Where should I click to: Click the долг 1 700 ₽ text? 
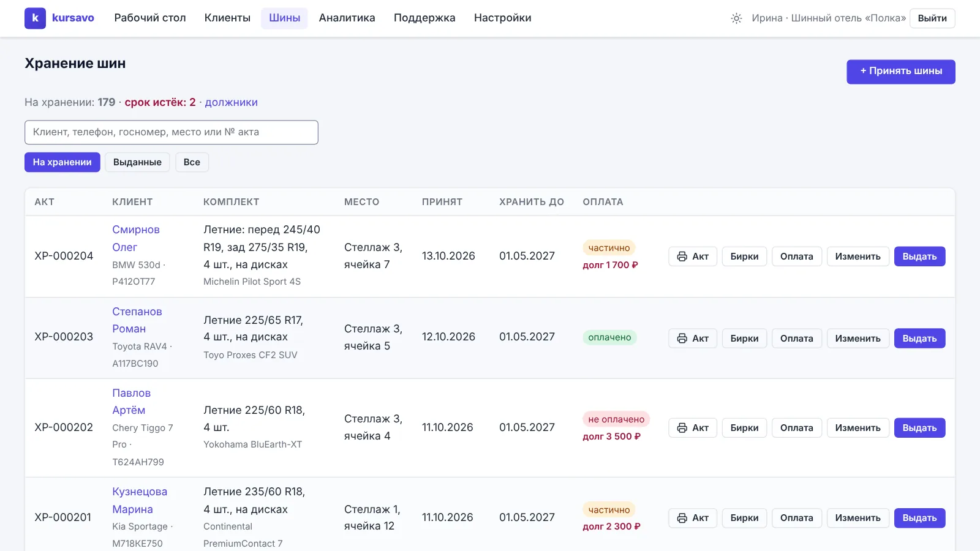(610, 265)
